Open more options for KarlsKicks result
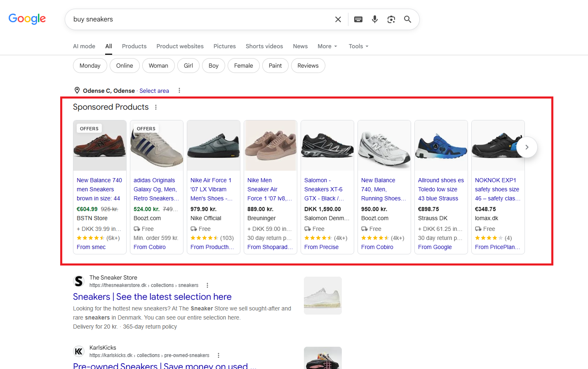This screenshot has height=369, width=588. pos(218,355)
